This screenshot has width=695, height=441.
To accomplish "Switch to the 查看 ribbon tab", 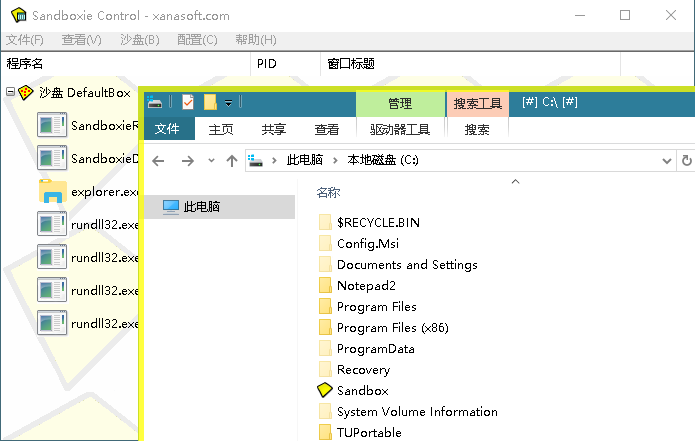I will tap(326, 129).
